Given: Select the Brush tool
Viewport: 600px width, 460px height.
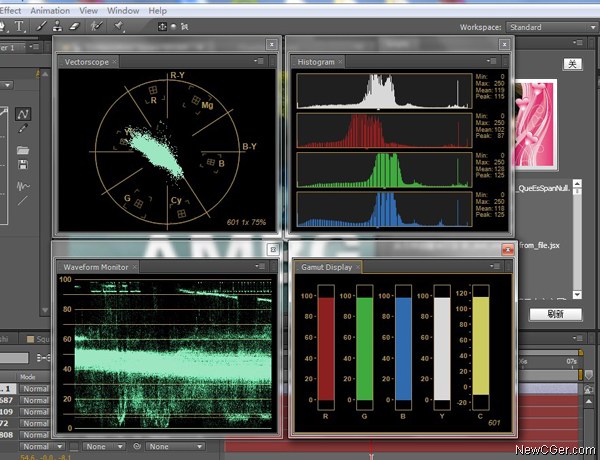Looking at the screenshot, I should point(41,26).
